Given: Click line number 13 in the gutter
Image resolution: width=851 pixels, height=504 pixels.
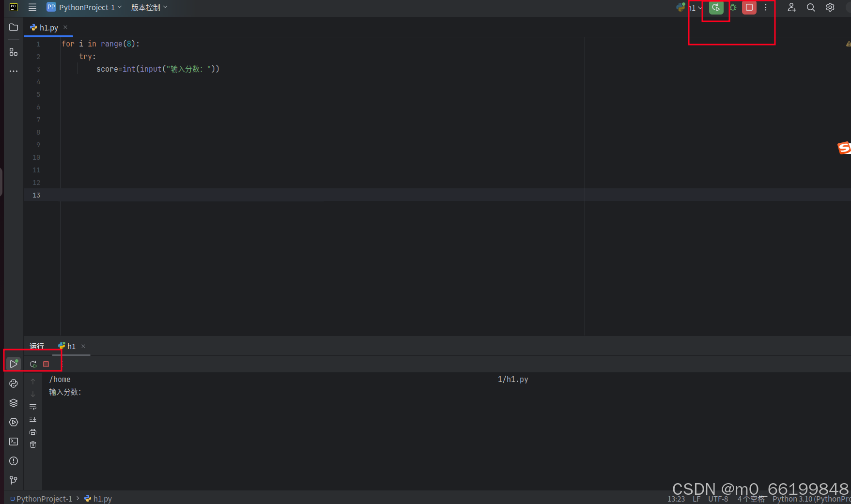Looking at the screenshot, I should click(36, 195).
